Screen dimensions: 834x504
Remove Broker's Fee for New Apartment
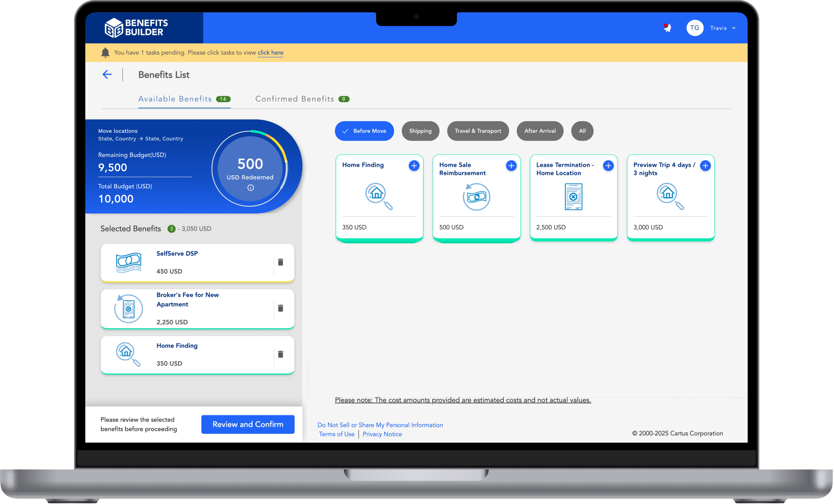pyautogui.click(x=280, y=308)
